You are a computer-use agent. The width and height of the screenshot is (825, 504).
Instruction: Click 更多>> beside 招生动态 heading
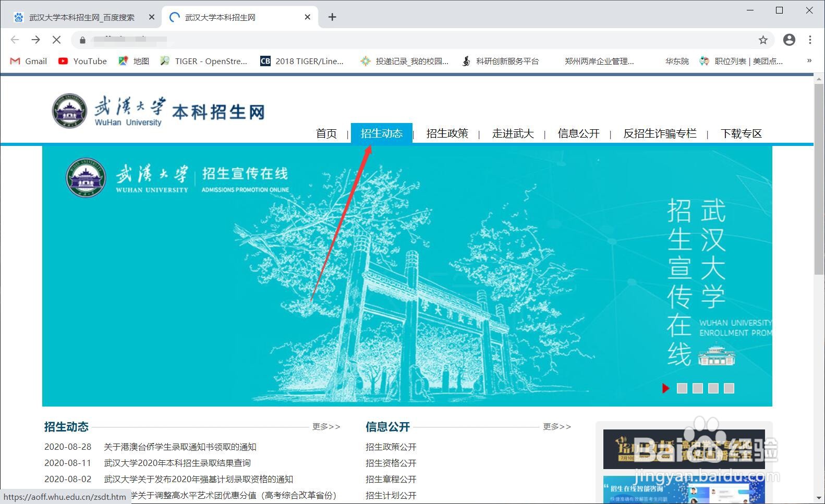[x=326, y=426]
